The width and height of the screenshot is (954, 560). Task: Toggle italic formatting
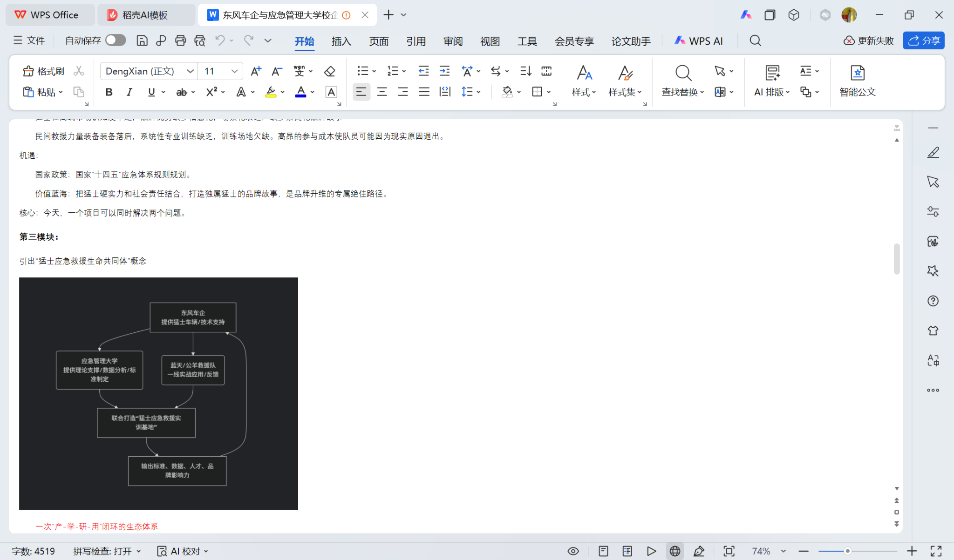[x=129, y=92]
